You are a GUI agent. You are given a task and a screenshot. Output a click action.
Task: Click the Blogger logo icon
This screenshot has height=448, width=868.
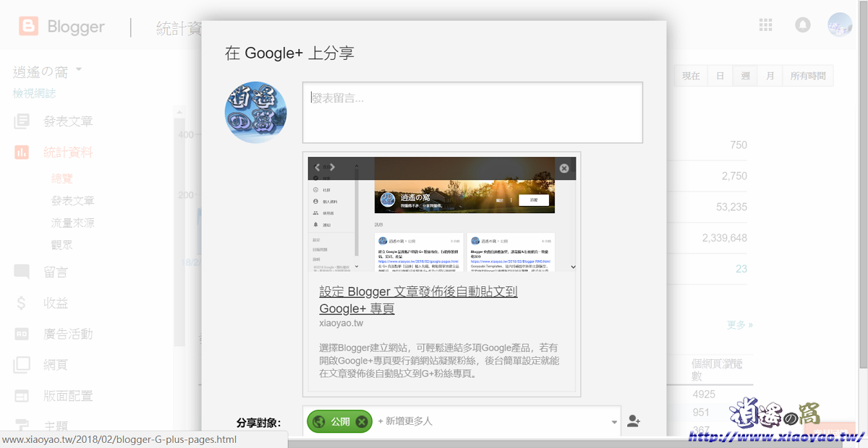[x=28, y=27]
